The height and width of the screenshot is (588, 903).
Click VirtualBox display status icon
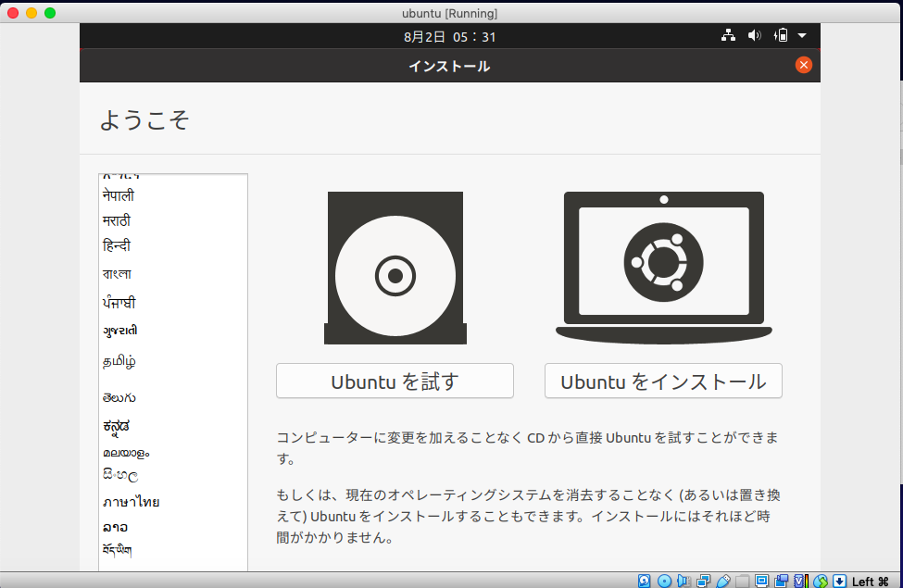point(762,582)
